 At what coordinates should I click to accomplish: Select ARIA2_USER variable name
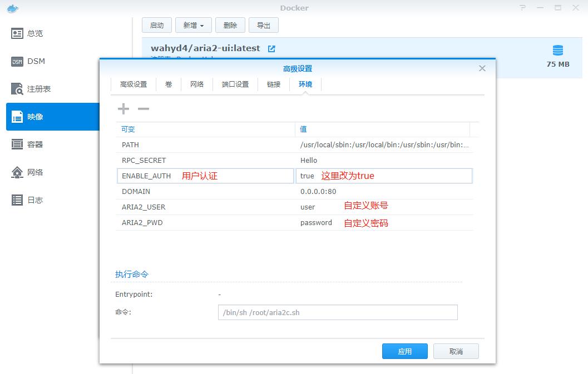click(x=144, y=207)
